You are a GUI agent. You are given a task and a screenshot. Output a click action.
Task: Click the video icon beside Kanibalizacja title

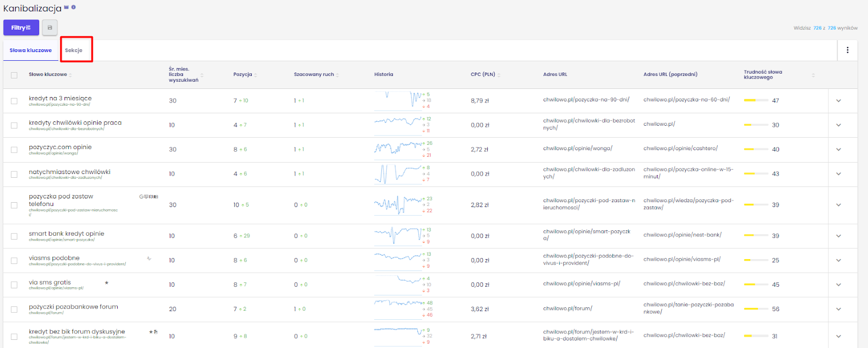tap(67, 7)
